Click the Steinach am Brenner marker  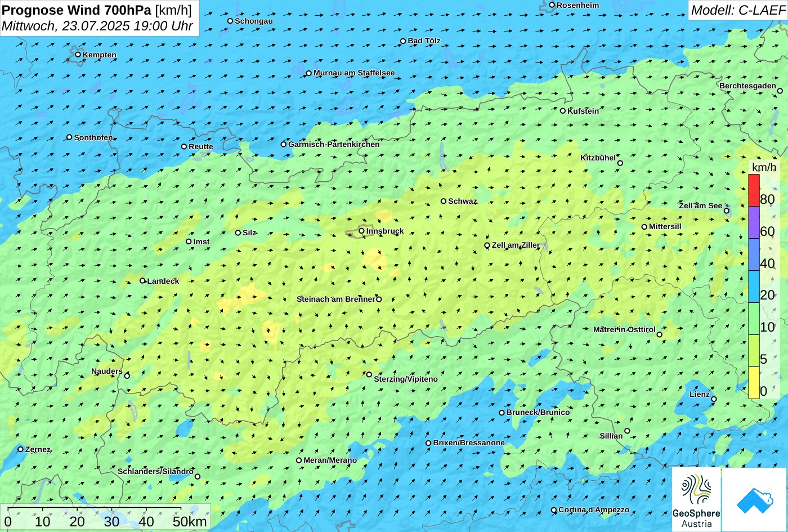click(x=379, y=299)
